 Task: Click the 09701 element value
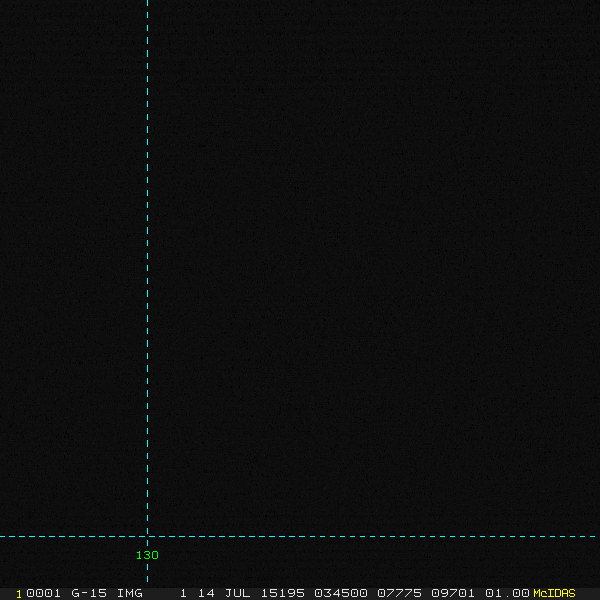tap(453, 593)
